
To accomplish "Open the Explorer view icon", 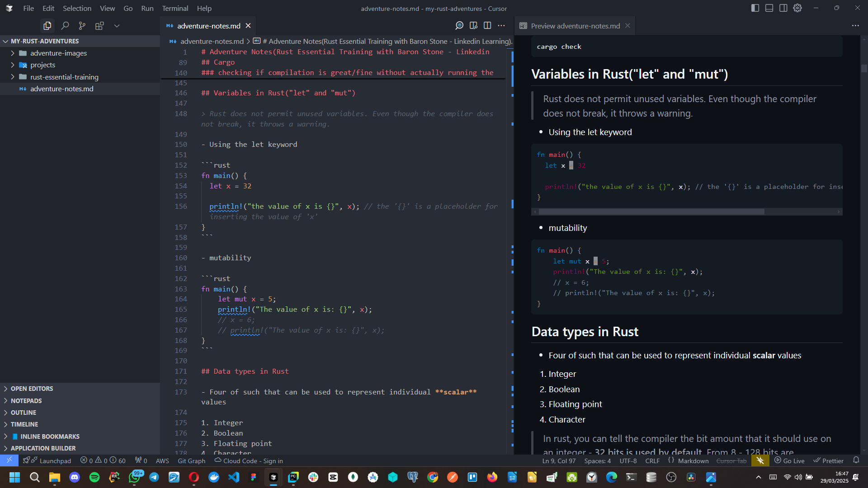I will coord(47,26).
